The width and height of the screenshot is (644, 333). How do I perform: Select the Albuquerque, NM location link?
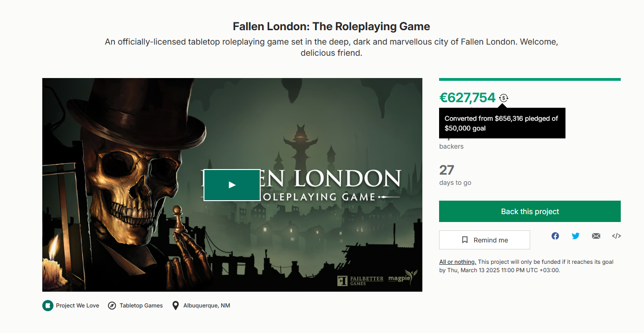206,306
